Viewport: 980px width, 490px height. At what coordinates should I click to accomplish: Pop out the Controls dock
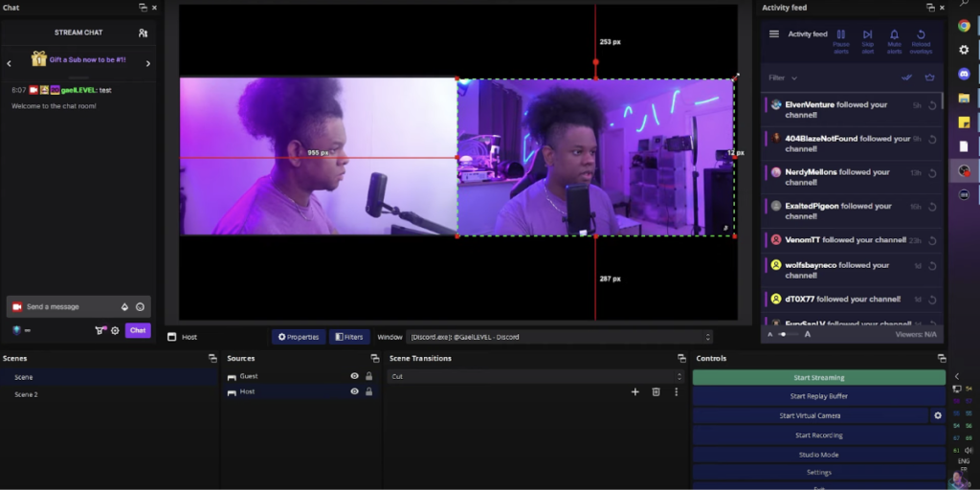point(942,359)
